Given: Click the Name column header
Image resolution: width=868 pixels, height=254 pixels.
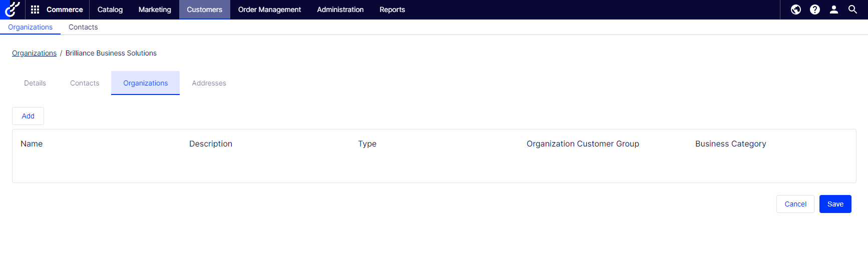Looking at the screenshot, I should (32, 143).
